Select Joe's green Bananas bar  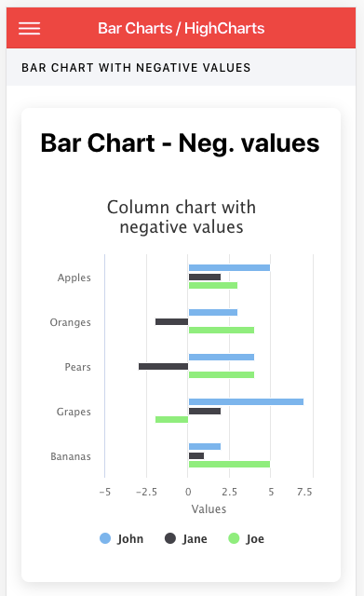[x=229, y=464]
